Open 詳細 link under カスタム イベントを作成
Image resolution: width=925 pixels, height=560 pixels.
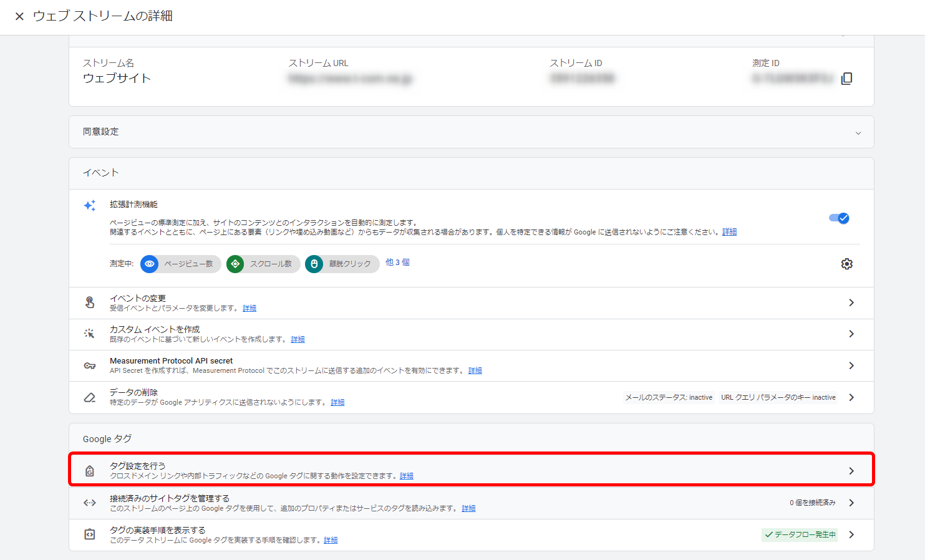coord(298,339)
